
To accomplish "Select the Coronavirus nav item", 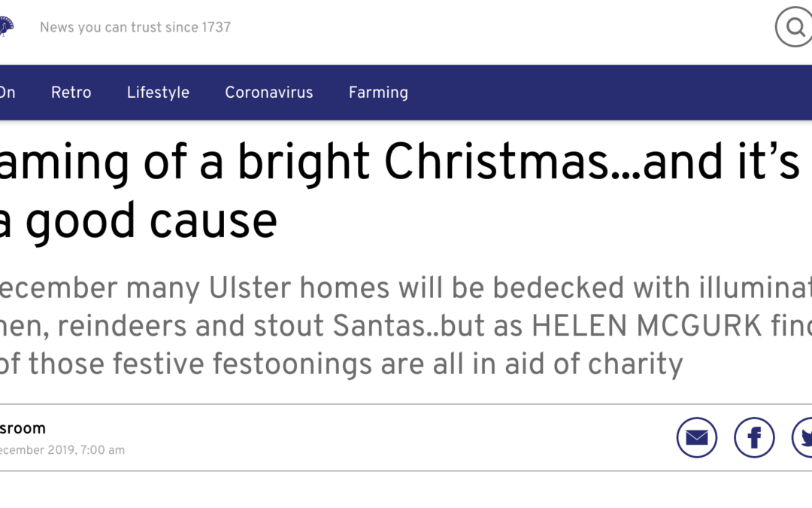I will [268, 93].
